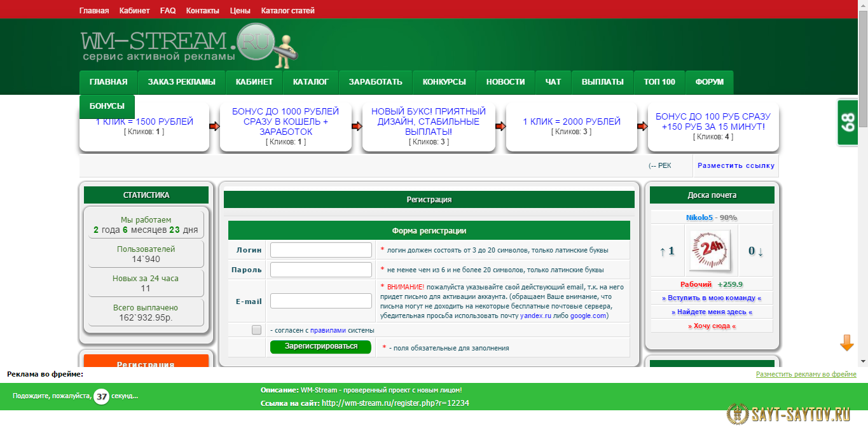Open the правилами system rules link
Image resolution: width=868 pixels, height=430 pixels.
327,330
